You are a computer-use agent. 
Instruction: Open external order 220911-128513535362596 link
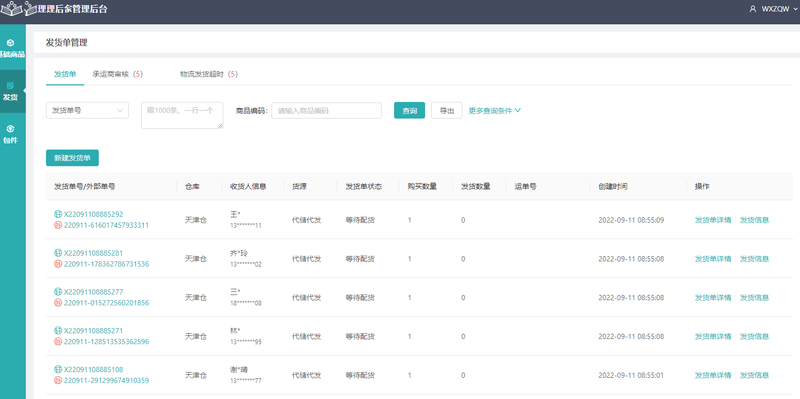106,341
